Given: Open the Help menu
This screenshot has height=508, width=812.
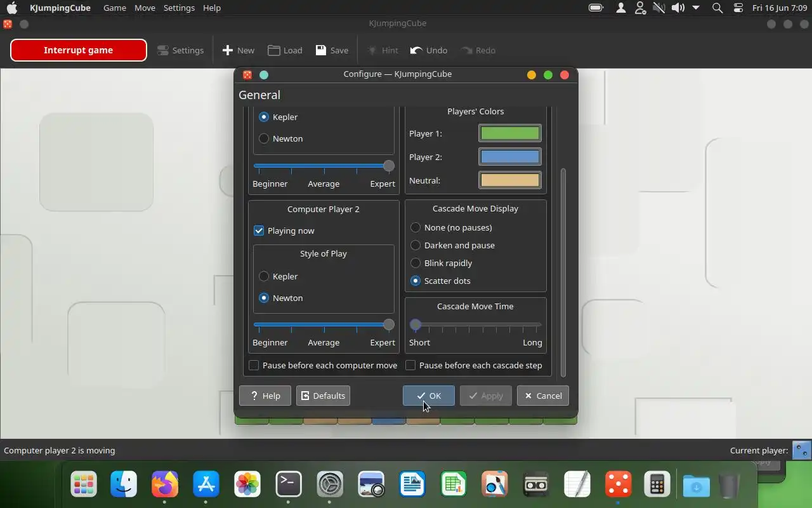Looking at the screenshot, I should tap(212, 8).
